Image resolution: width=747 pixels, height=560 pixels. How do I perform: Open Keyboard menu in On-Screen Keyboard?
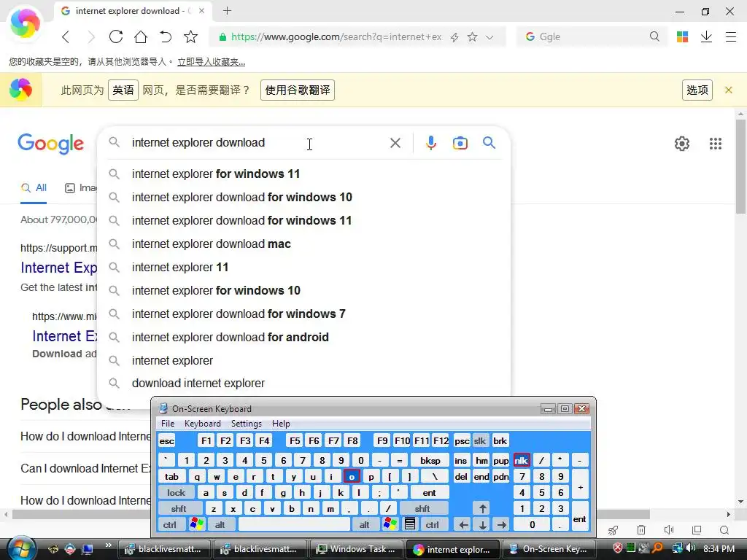(x=203, y=424)
